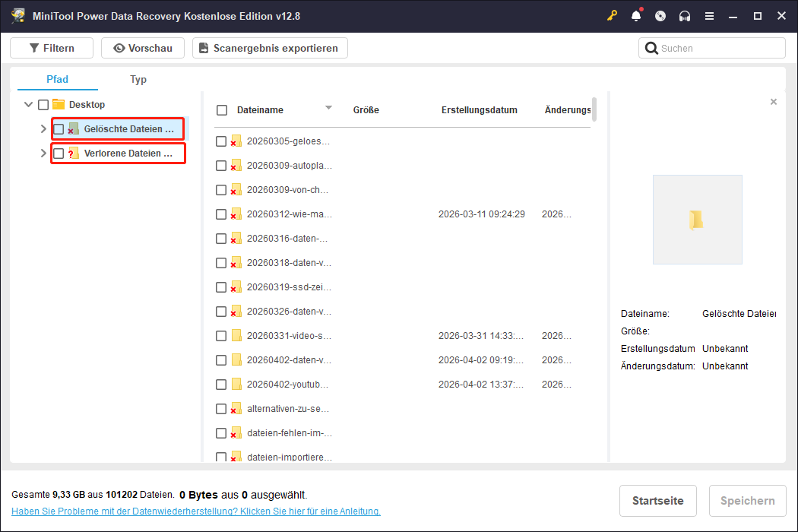
Task: Tick the Verlorene Dateien checkbox
Action: (x=59, y=154)
